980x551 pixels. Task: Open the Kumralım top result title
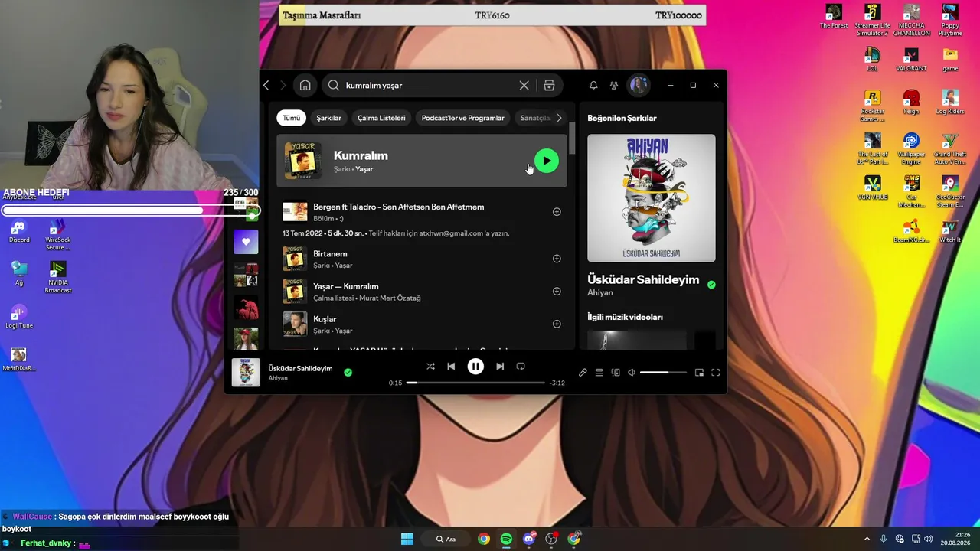tap(361, 155)
